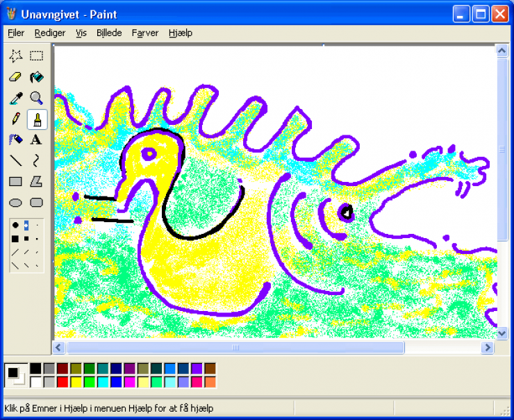The width and height of the screenshot is (514, 420).
Task: Select the brown color swatch
Action: point(210,369)
